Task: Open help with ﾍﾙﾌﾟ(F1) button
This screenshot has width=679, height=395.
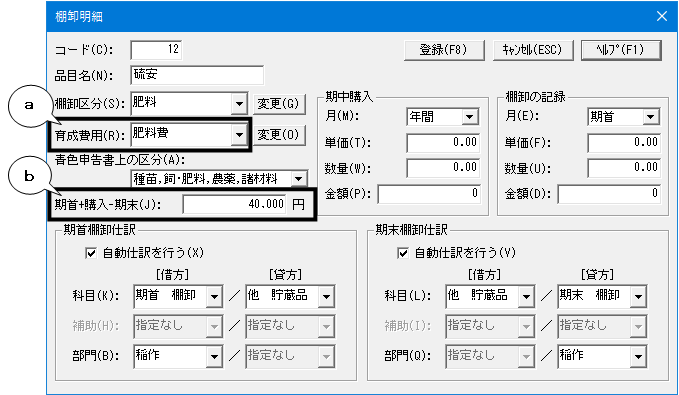Action: 621,50
